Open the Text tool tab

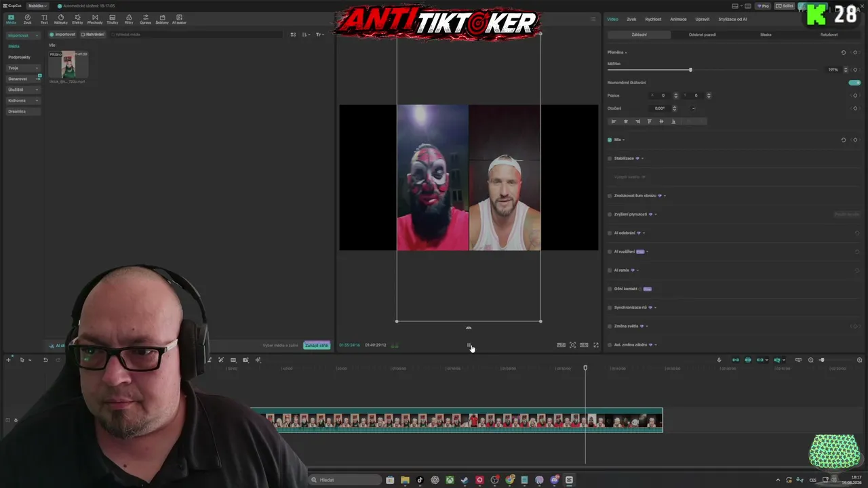pyautogui.click(x=44, y=19)
